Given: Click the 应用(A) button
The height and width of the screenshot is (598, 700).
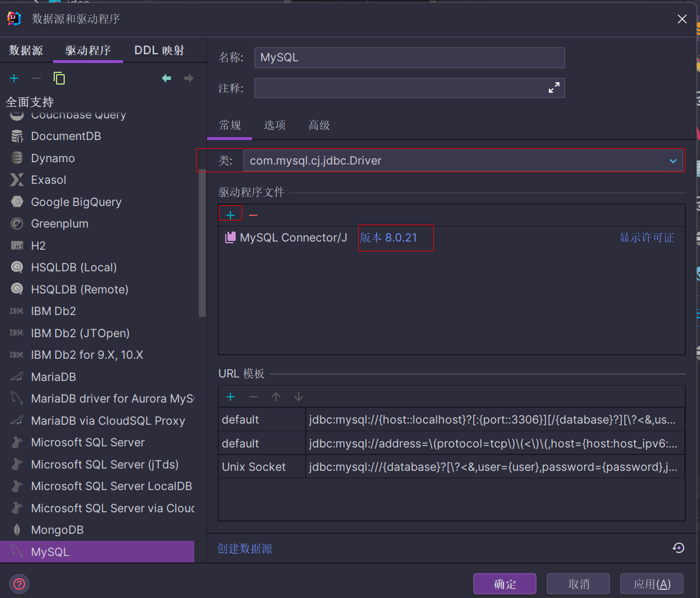Looking at the screenshot, I should pos(652,583).
